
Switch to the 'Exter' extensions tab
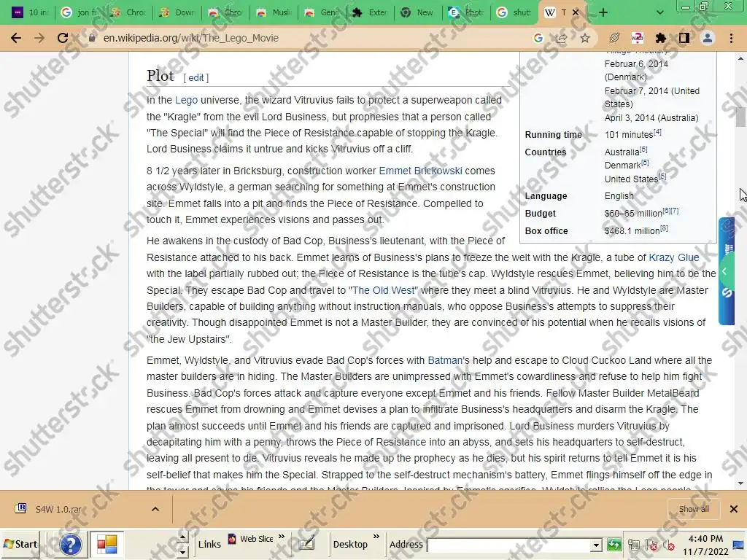point(370,12)
